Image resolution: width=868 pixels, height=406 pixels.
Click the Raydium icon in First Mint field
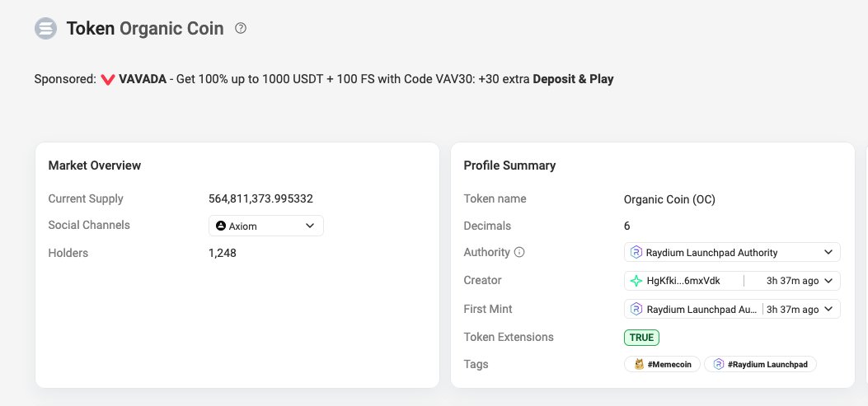pyautogui.click(x=636, y=309)
